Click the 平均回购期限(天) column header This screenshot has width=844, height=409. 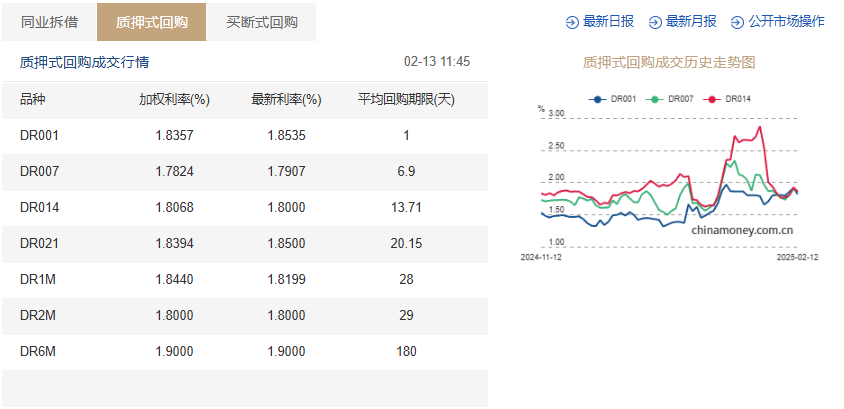[x=406, y=99]
